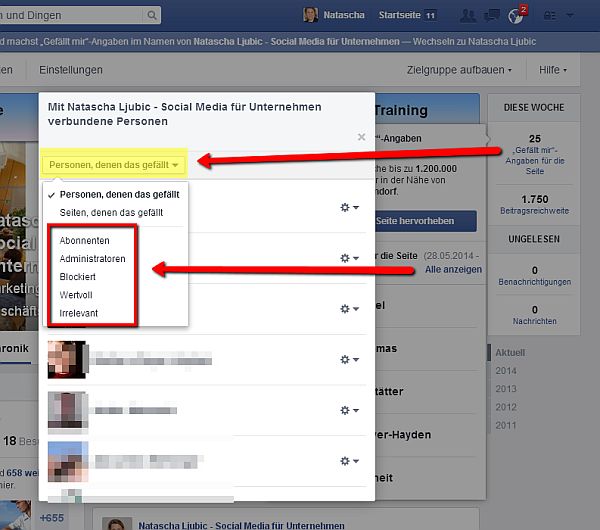Open messages icon in top bar

(492, 16)
